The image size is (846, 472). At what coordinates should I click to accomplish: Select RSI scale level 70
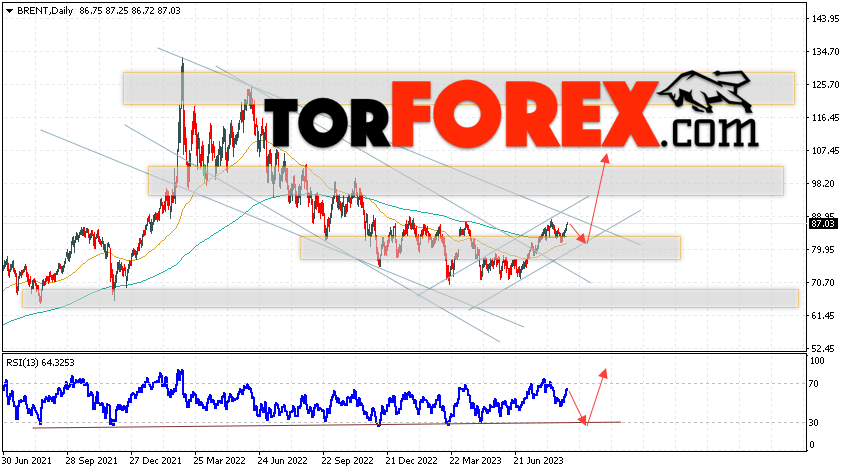click(815, 384)
